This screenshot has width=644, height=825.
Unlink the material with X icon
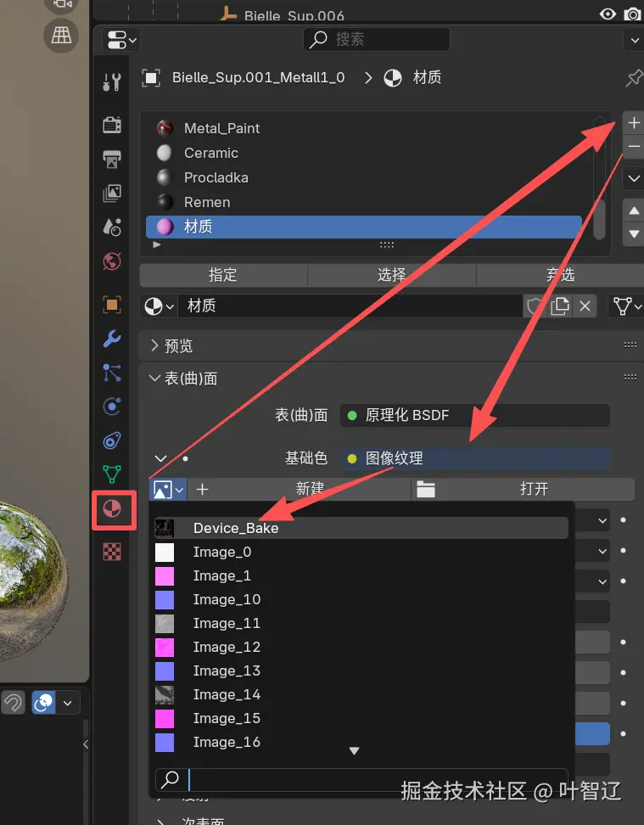pyautogui.click(x=585, y=306)
